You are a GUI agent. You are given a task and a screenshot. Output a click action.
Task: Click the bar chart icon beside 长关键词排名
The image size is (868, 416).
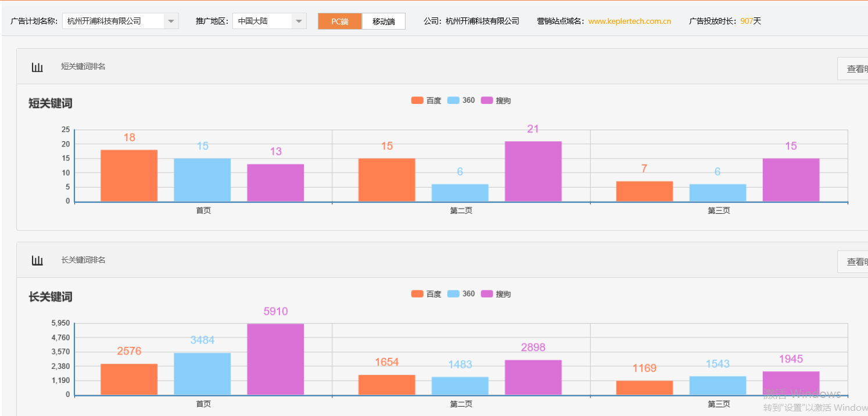click(37, 260)
